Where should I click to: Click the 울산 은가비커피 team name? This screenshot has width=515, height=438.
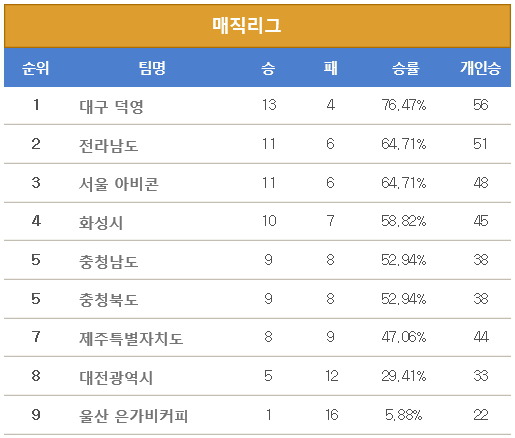tap(133, 416)
